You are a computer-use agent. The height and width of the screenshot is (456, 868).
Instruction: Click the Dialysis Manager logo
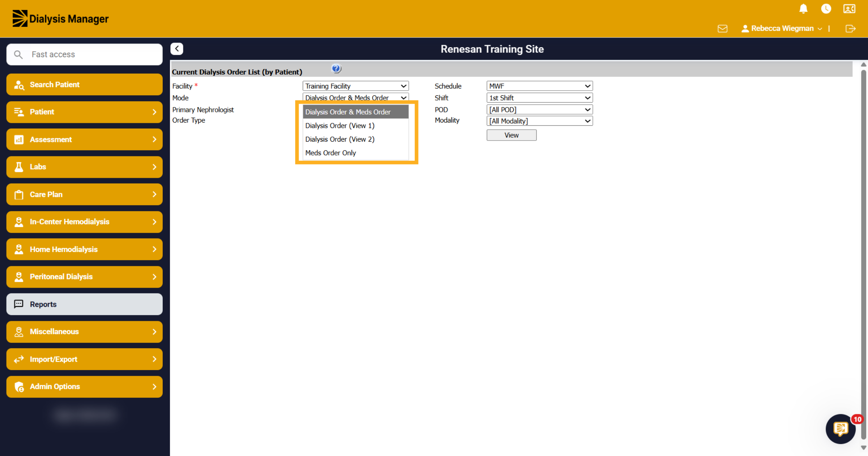60,18
